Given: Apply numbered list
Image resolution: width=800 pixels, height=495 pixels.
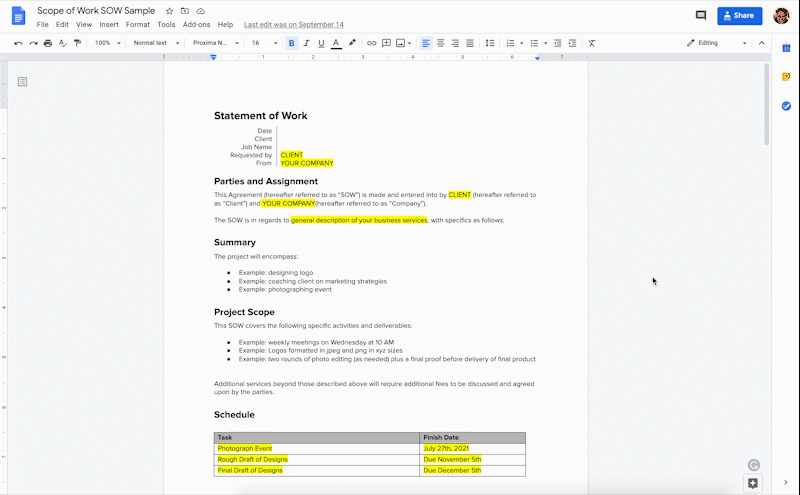Looking at the screenshot, I should point(510,43).
